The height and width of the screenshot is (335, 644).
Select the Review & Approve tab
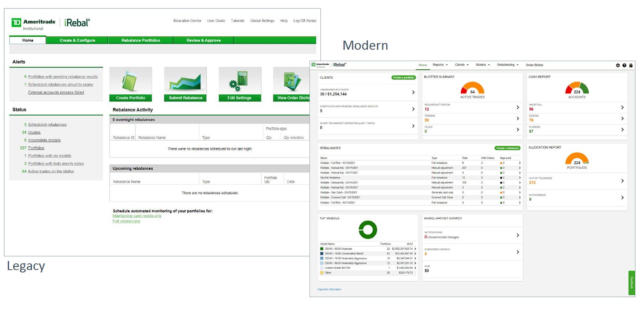(x=203, y=40)
